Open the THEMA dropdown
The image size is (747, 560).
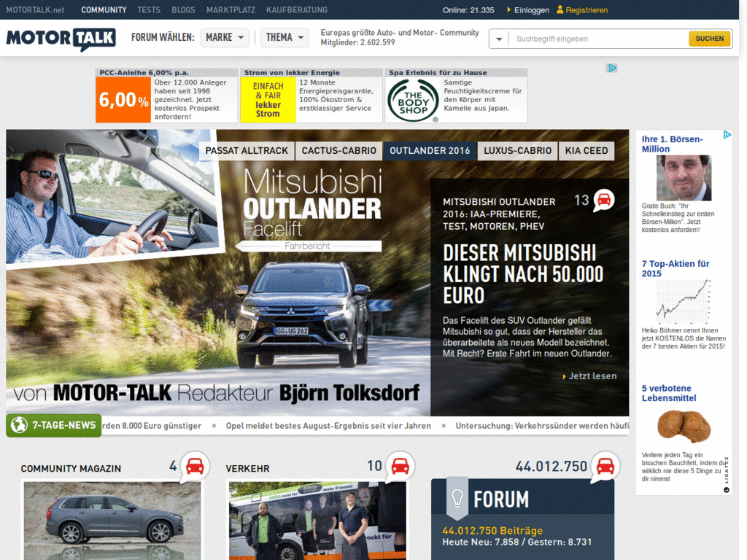[x=285, y=37]
